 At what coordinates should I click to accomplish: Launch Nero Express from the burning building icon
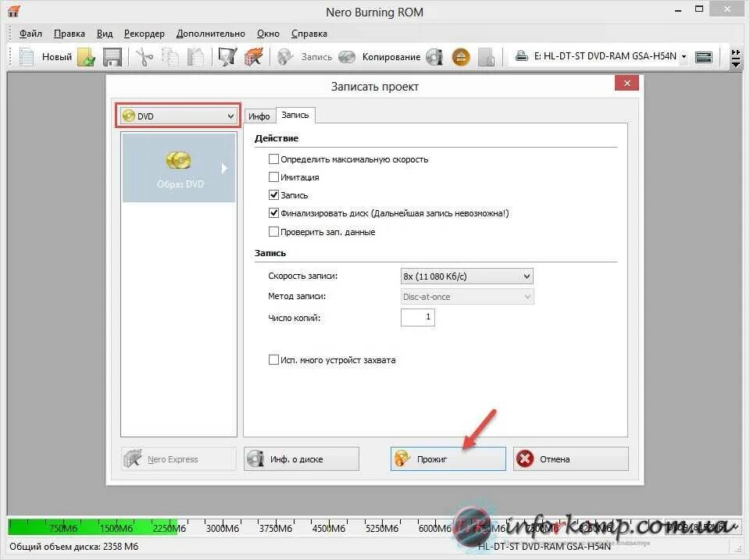pyautogui.click(x=253, y=57)
